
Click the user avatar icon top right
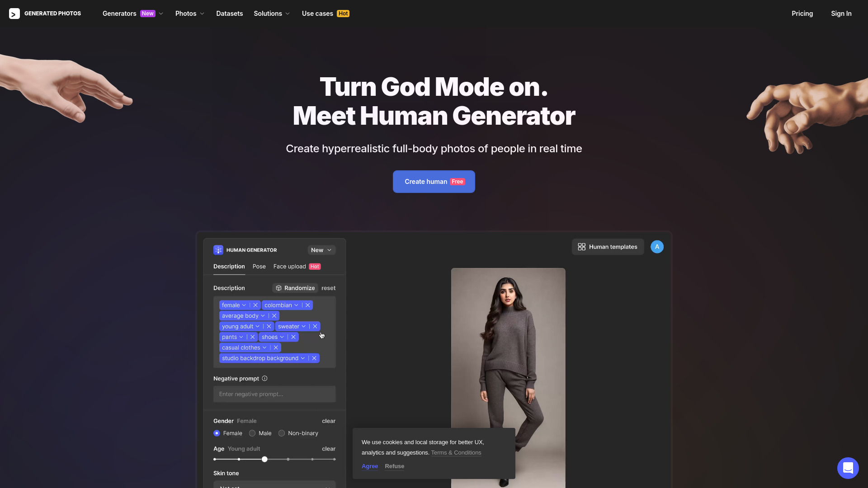pos(657,246)
